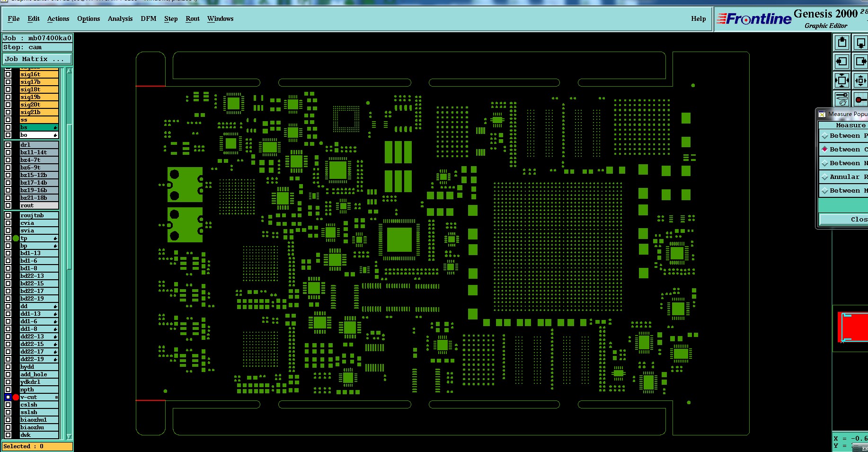The height and width of the screenshot is (452, 868).
Task: Click the red board overview thumbnail
Action: pos(852,327)
